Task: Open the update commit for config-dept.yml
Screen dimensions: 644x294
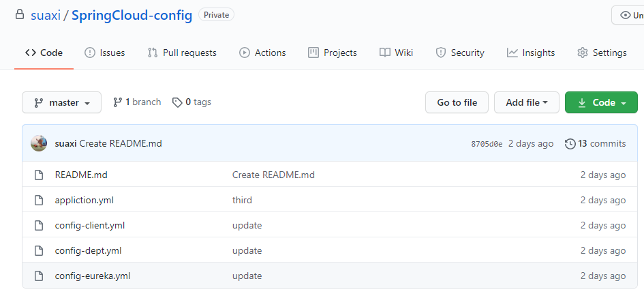Action: tap(247, 250)
